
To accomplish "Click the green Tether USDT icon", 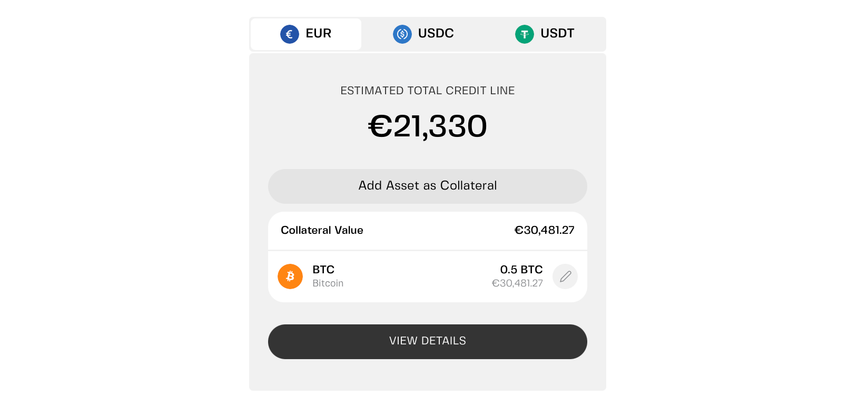I will pyautogui.click(x=524, y=34).
